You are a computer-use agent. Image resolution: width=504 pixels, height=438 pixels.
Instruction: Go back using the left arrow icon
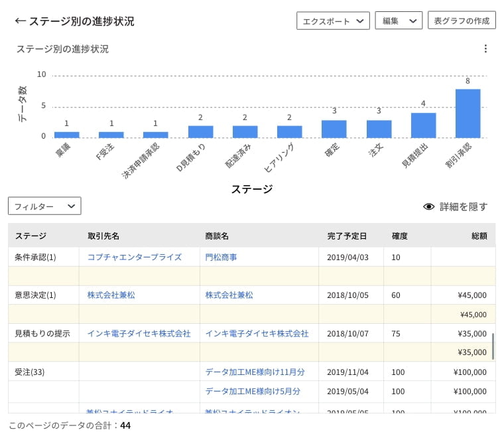point(20,21)
